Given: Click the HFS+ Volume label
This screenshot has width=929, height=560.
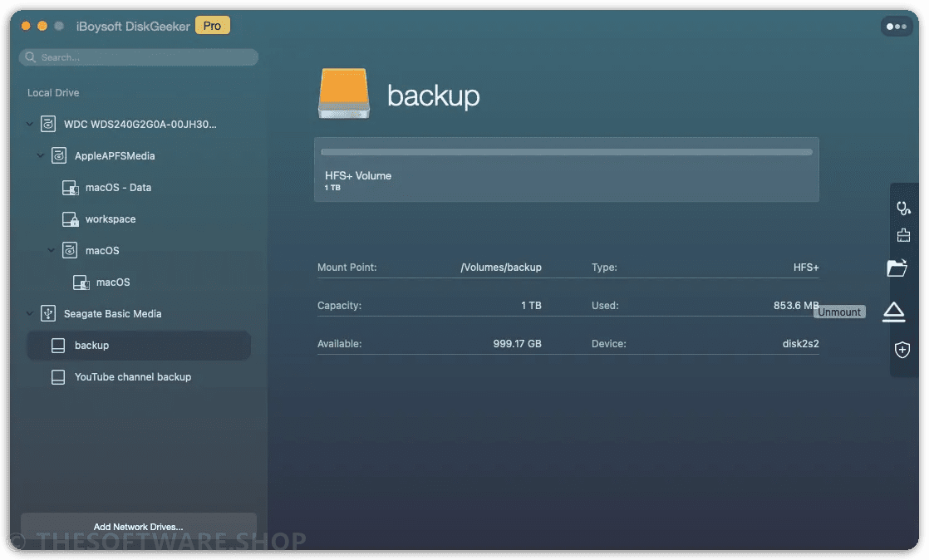Looking at the screenshot, I should click(358, 175).
